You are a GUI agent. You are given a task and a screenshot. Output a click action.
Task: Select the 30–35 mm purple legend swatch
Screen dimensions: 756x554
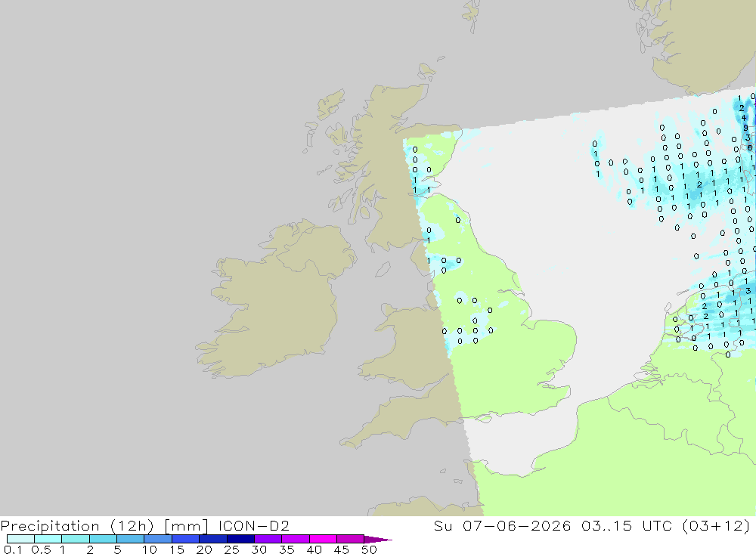click(268, 539)
